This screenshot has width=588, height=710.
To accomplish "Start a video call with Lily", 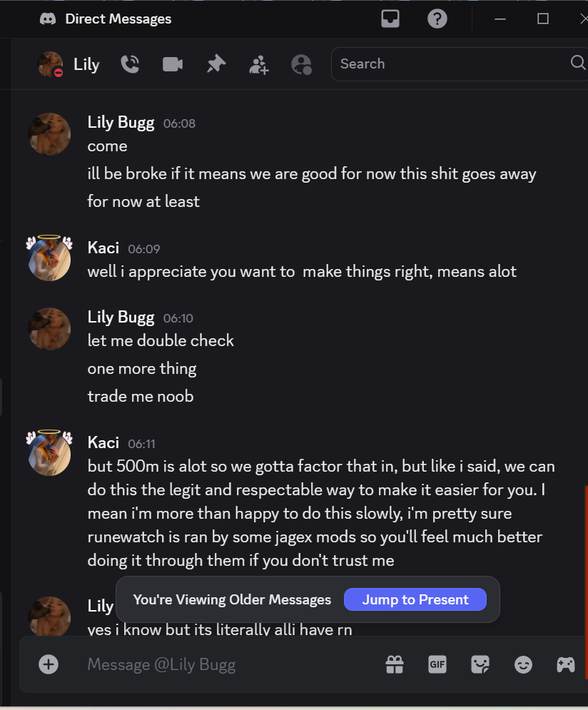I will tap(173, 64).
